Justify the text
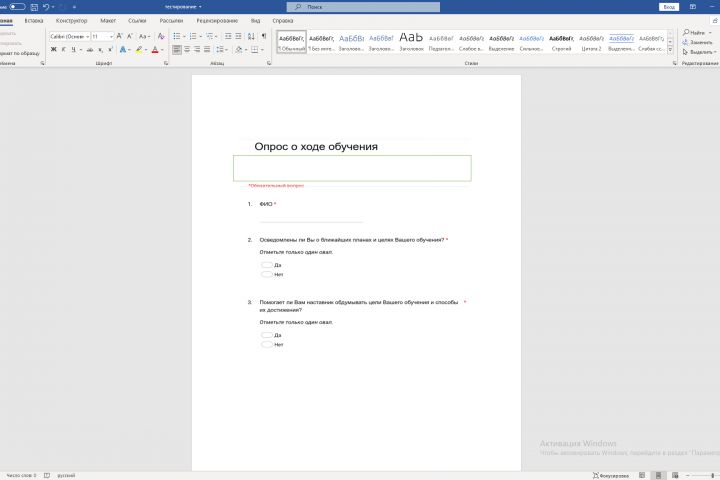This screenshot has width=720, height=480. point(207,49)
